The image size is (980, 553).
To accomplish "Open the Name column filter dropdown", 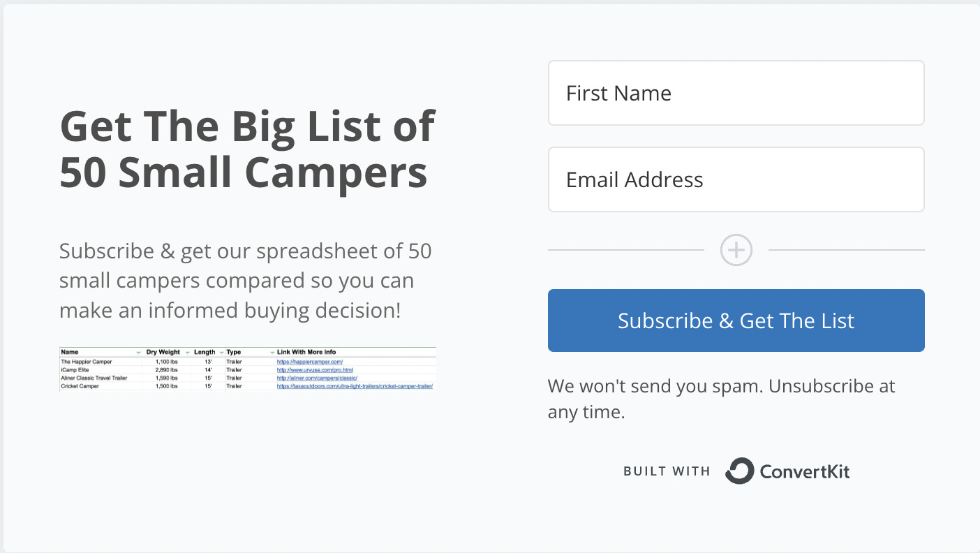I will pos(138,351).
